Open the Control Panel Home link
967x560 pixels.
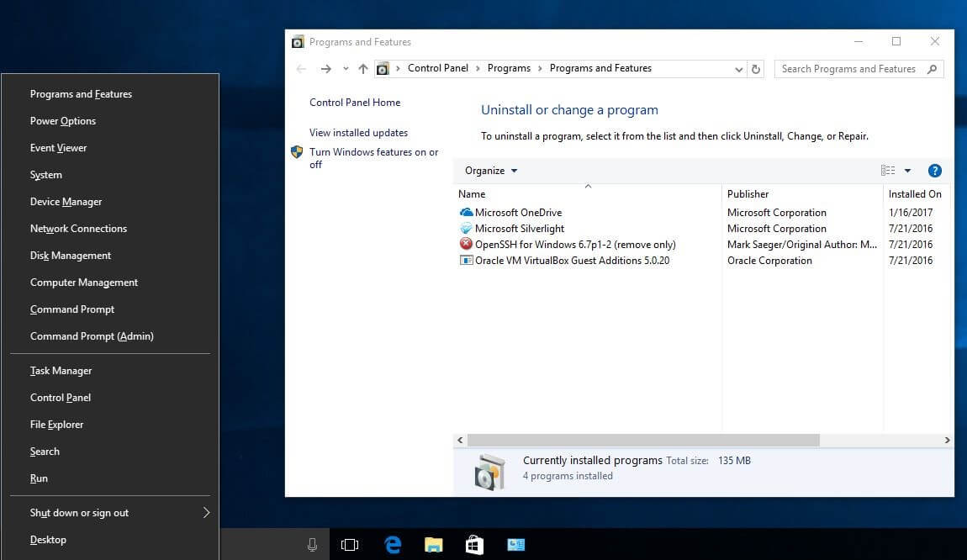tap(355, 103)
